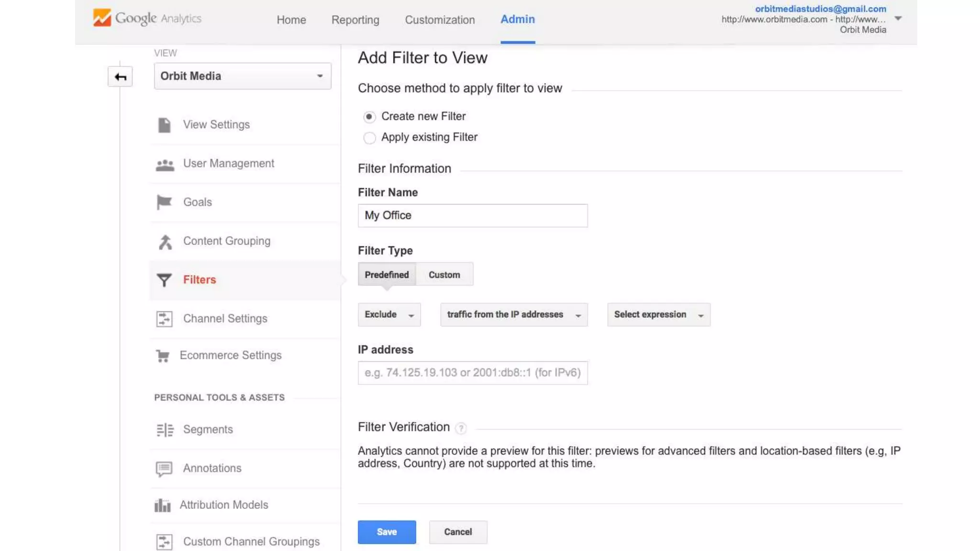Click into the IP address input field

472,373
